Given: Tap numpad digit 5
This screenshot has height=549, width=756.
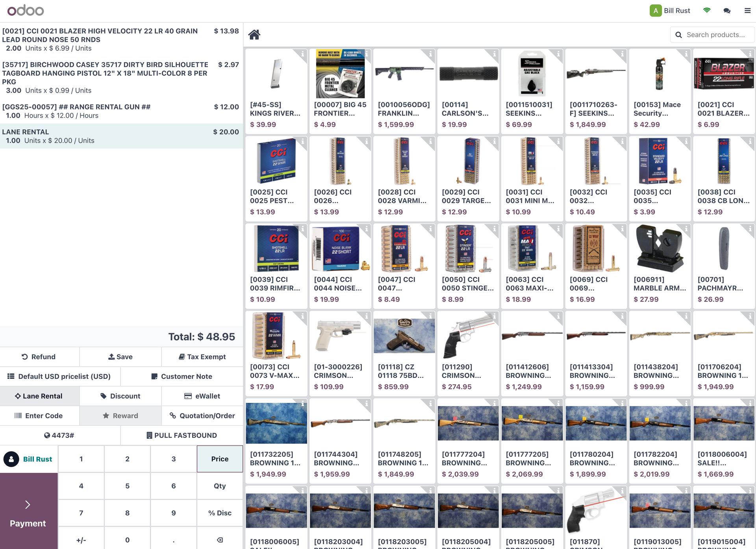Looking at the screenshot, I should (x=127, y=486).
